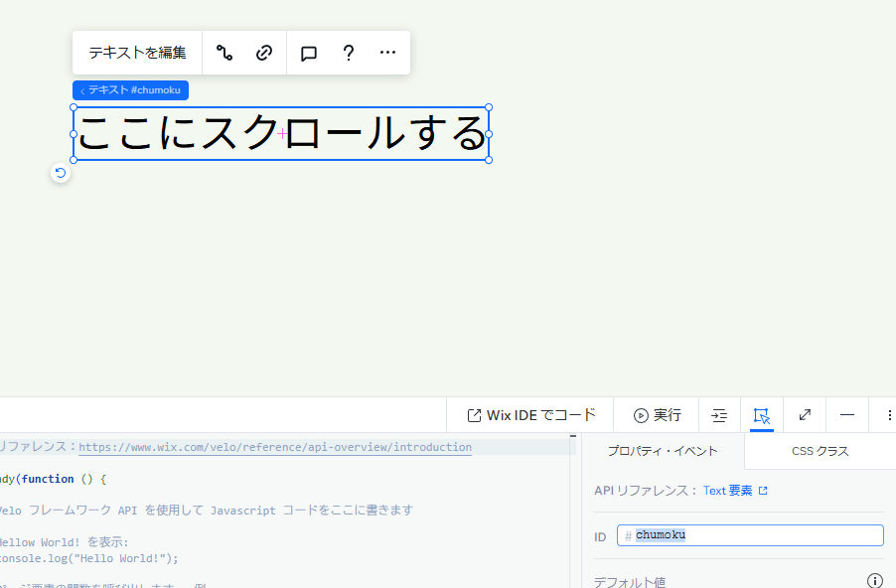Switch to CSS クラス tab
The image size is (896, 588).
point(820,451)
